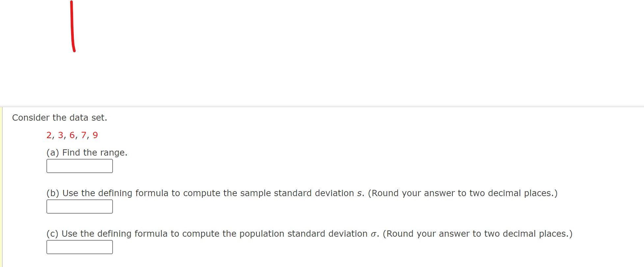Screen dimensions: 644x267
Task: Click the italic letter s in part (b)
Action: 359,193
